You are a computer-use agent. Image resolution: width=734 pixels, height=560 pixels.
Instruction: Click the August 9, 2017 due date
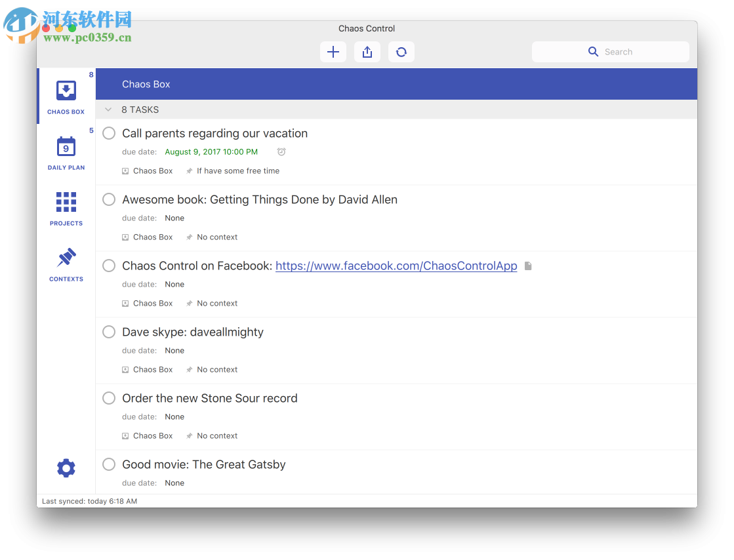211,151
